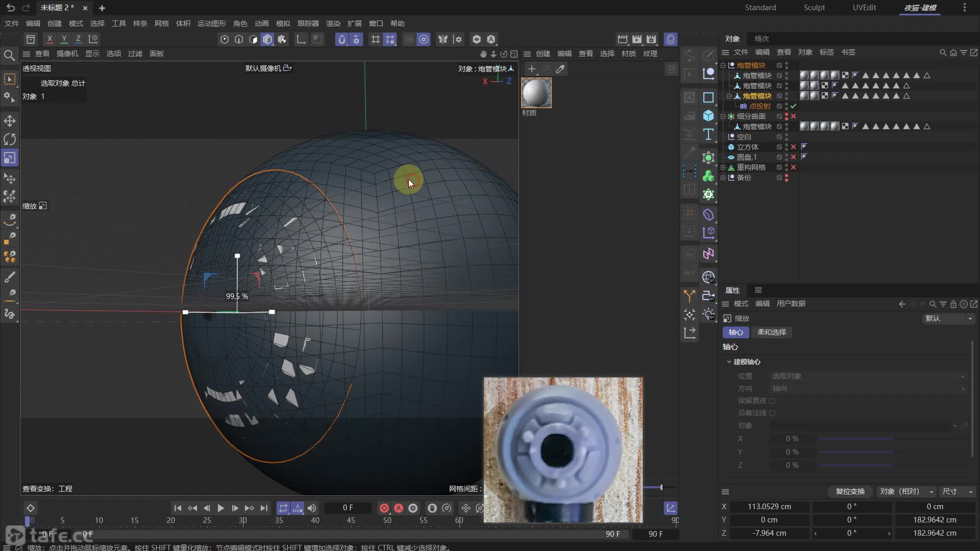Click X position field 113.0529 cm

tap(769, 507)
